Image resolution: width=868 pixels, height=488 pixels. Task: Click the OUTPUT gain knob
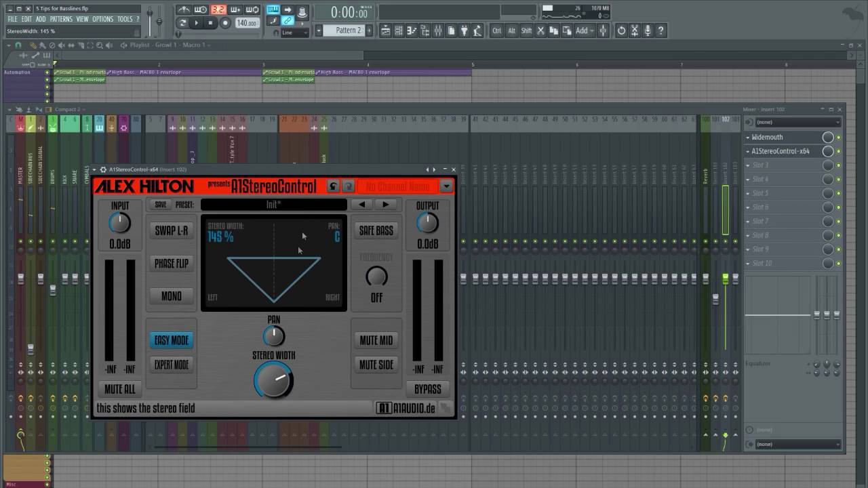tap(427, 222)
